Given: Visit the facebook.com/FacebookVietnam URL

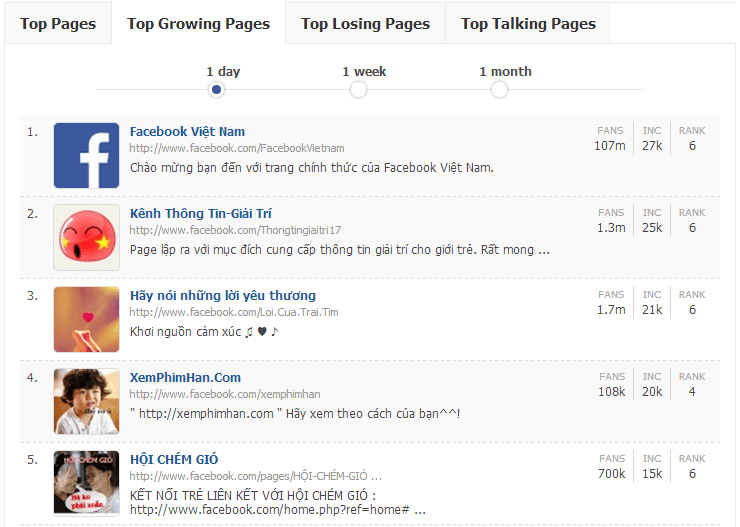Looking at the screenshot, I should (x=237, y=148).
